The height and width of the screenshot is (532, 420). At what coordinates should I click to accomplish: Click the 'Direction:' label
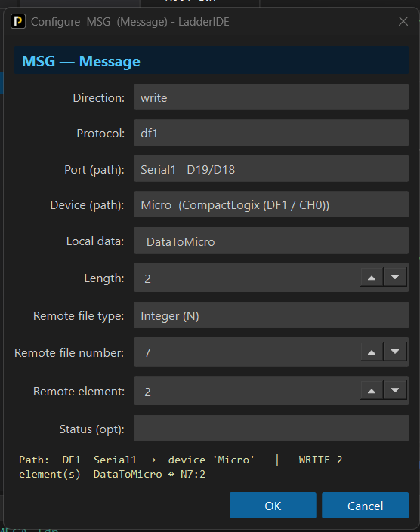click(98, 97)
